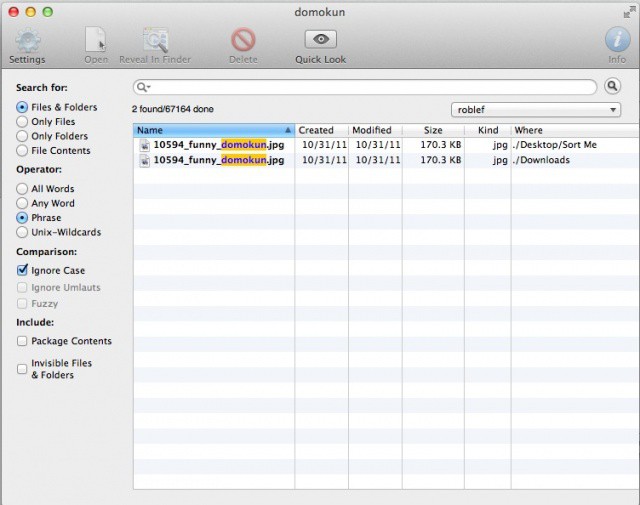Select the Unix-Wildcards operator option
Screen dimensions: 640x505
(23, 232)
